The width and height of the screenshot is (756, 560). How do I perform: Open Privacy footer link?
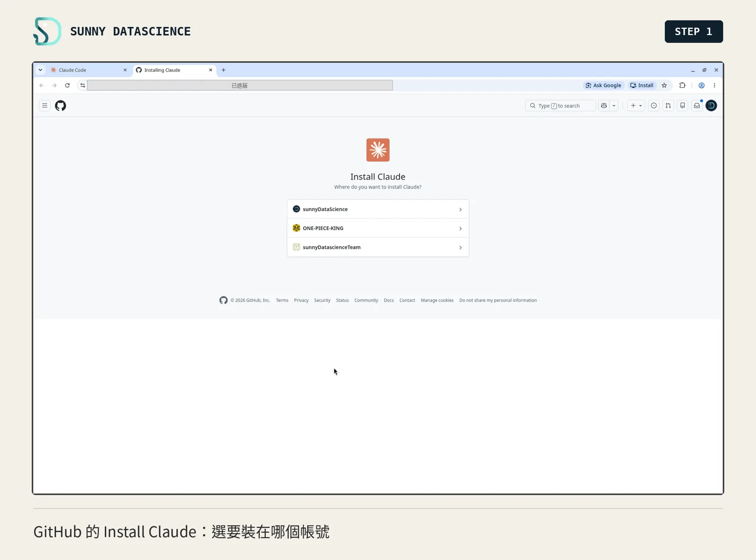click(301, 300)
